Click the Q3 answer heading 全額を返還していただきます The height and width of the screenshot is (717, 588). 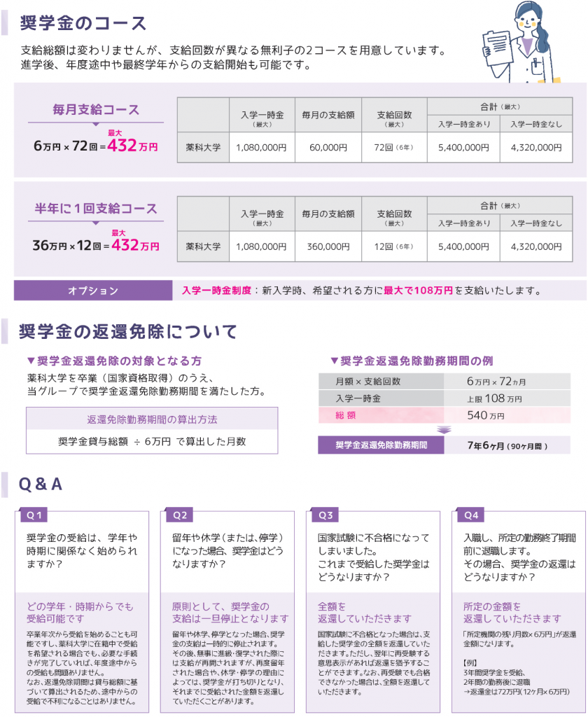pyautogui.click(x=364, y=612)
